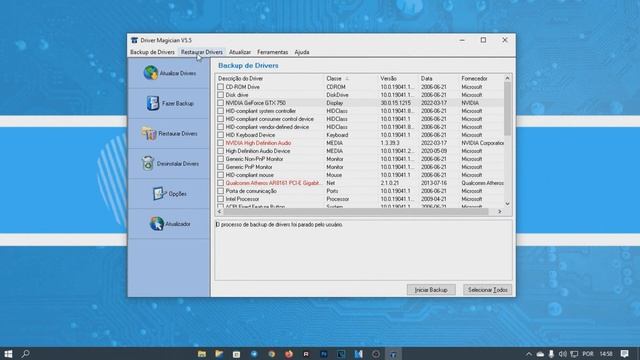Click the Iniciar Backup button
The width and height of the screenshot is (640, 360).
pyautogui.click(x=431, y=290)
